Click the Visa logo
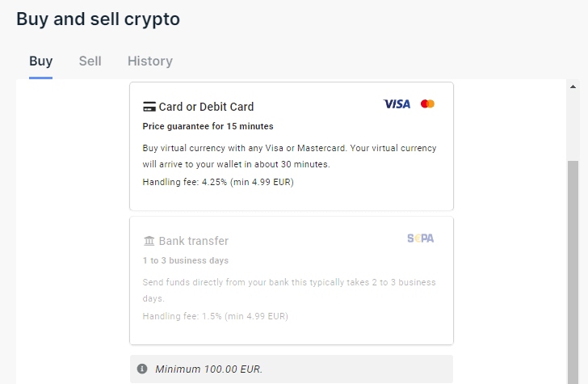This screenshot has width=588, height=384. click(x=397, y=104)
